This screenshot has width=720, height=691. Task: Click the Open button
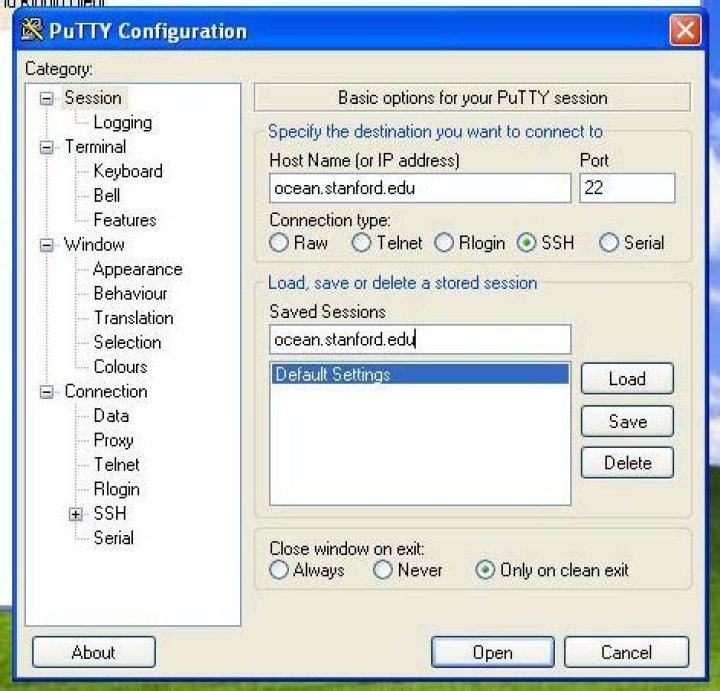coord(493,652)
